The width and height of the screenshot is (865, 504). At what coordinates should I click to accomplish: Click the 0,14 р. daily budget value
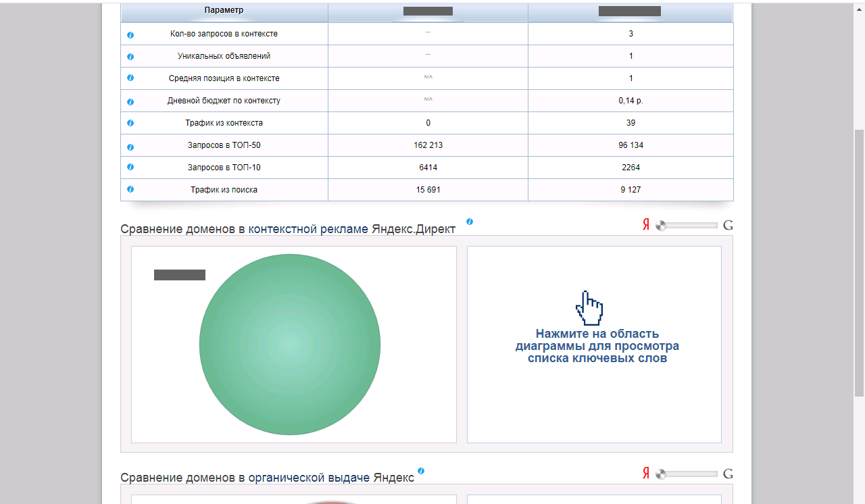pos(631,101)
